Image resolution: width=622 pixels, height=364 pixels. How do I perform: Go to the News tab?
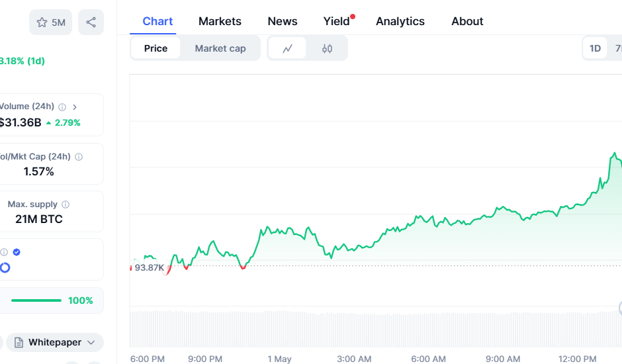(x=283, y=21)
